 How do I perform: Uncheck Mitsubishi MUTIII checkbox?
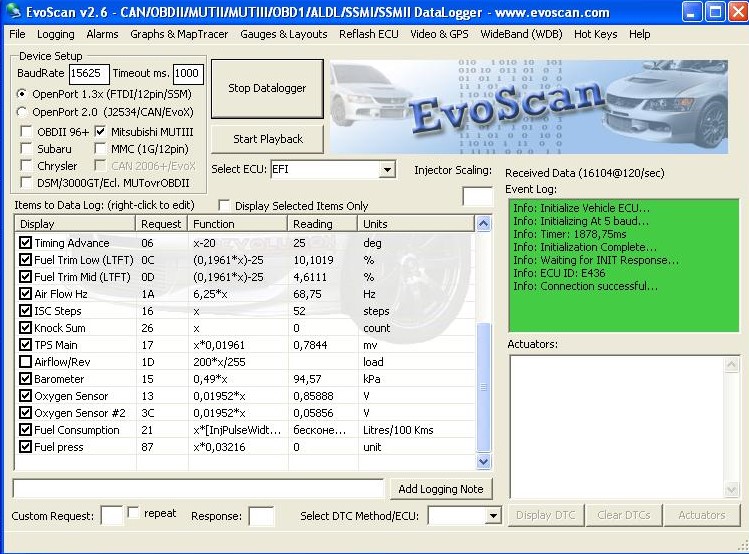point(100,132)
